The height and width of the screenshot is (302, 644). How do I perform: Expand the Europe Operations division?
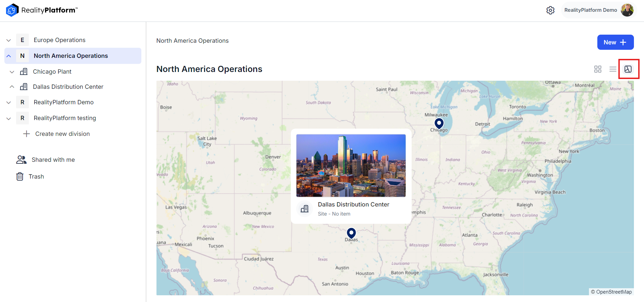[9, 40]
